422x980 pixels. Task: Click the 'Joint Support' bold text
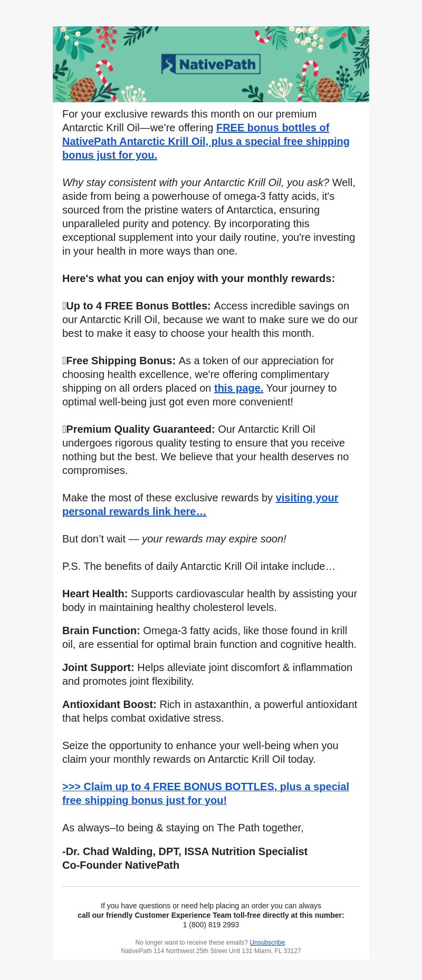pos(98,667)
